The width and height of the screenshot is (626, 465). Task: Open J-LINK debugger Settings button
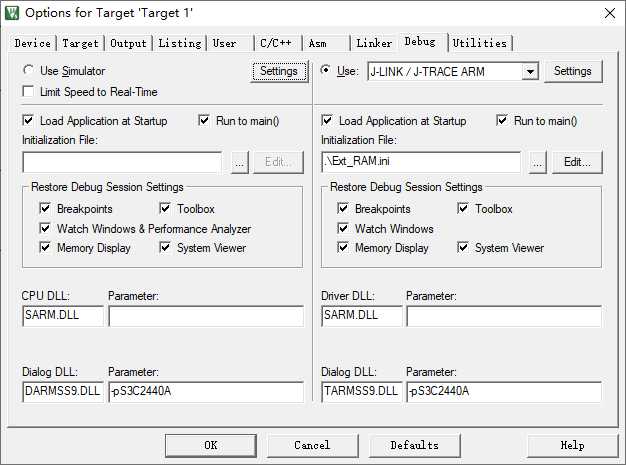[x=573, y=71]
